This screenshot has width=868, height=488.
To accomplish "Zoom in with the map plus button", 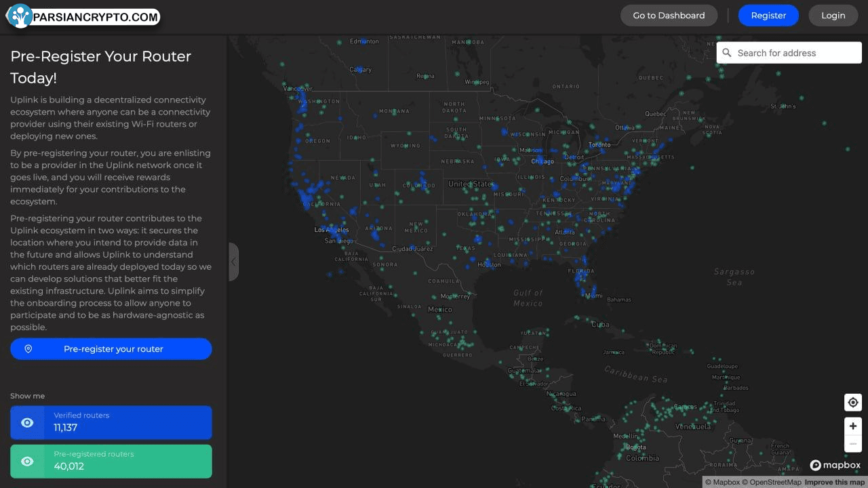I will click(x=853, y=426).
